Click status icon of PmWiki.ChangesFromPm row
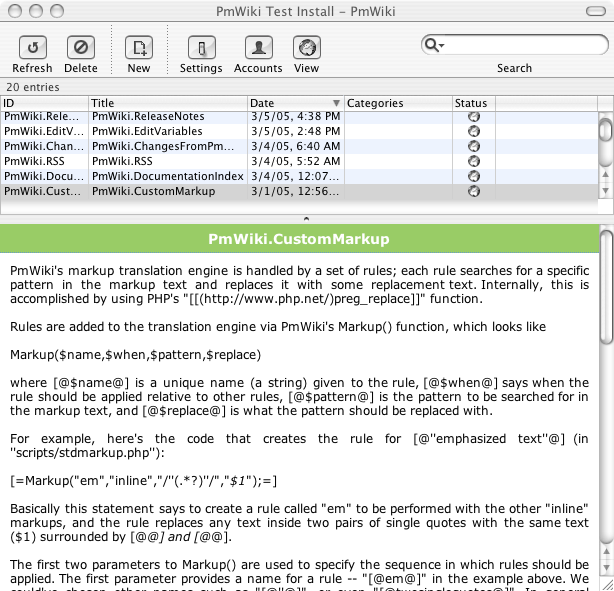Viewport: 614px width, 591px height. pos(474,146)
